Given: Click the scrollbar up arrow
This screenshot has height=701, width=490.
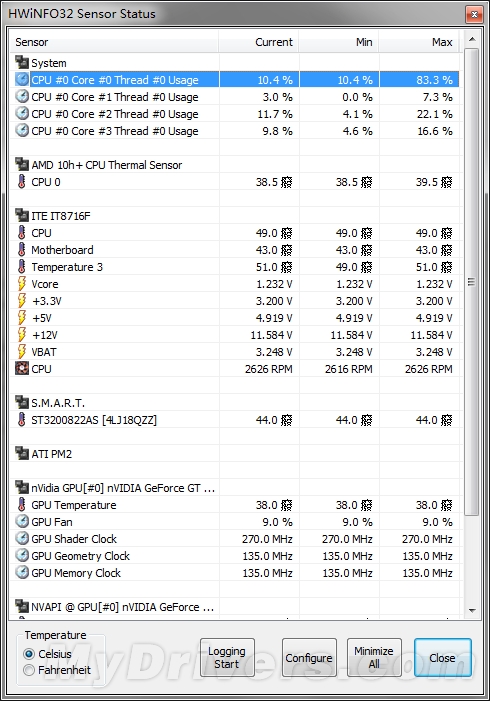Looking at the screenshot, I should 472,39.
